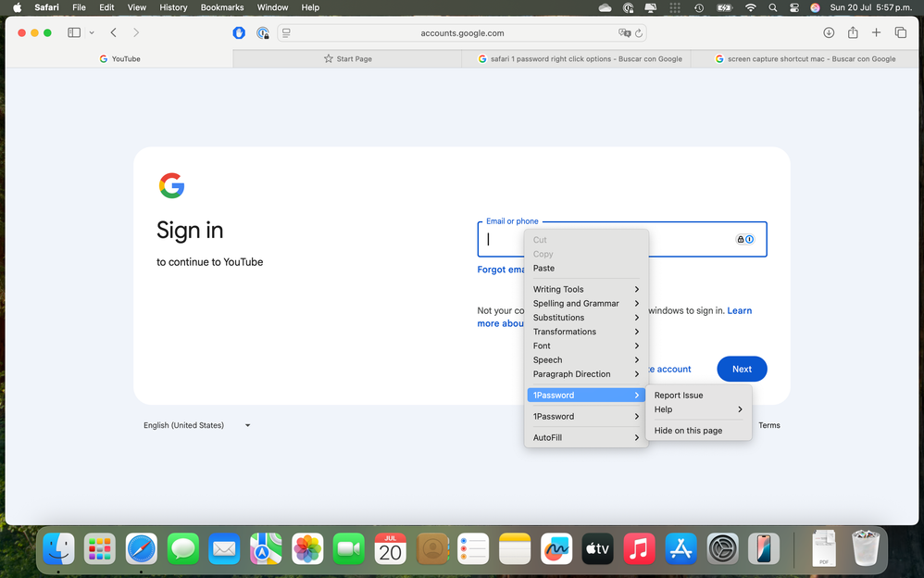The width and height of the screenshot is (924, 578).
Task: Switch to screen capture shortcut mac tab
Action: [x=805, y=59]
